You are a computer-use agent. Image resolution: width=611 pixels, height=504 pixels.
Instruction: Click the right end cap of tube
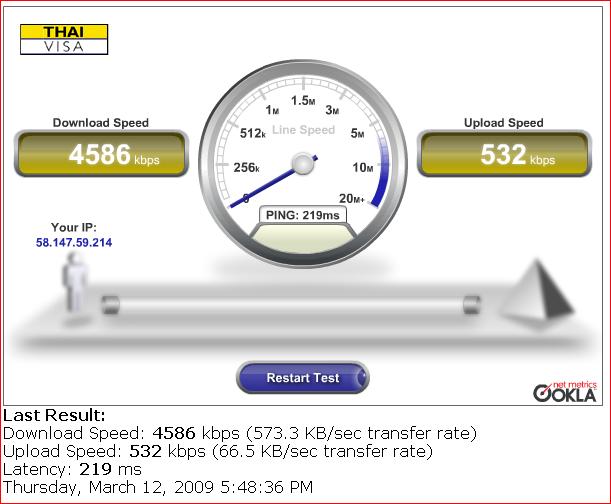(x=471, y=305)
